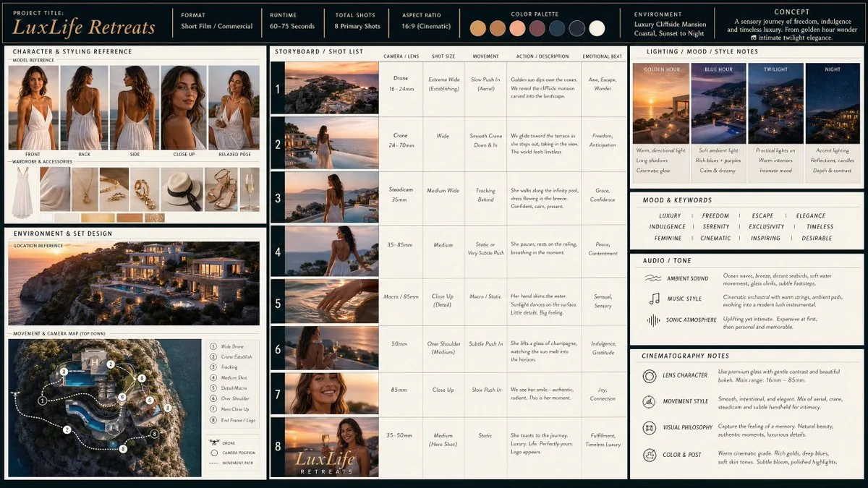Click the EXCLUSIVITY mood keyword

pyautogui.click(x=767, y=227)
